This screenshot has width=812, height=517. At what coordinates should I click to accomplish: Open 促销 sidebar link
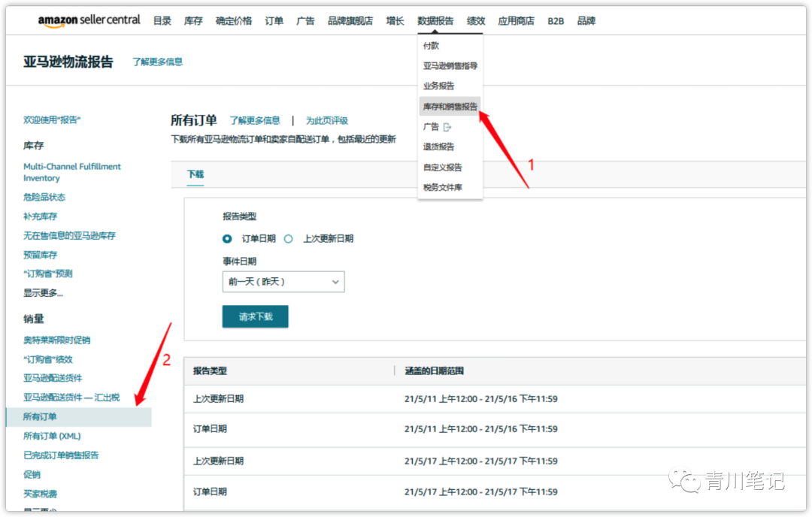pos(32,475)
